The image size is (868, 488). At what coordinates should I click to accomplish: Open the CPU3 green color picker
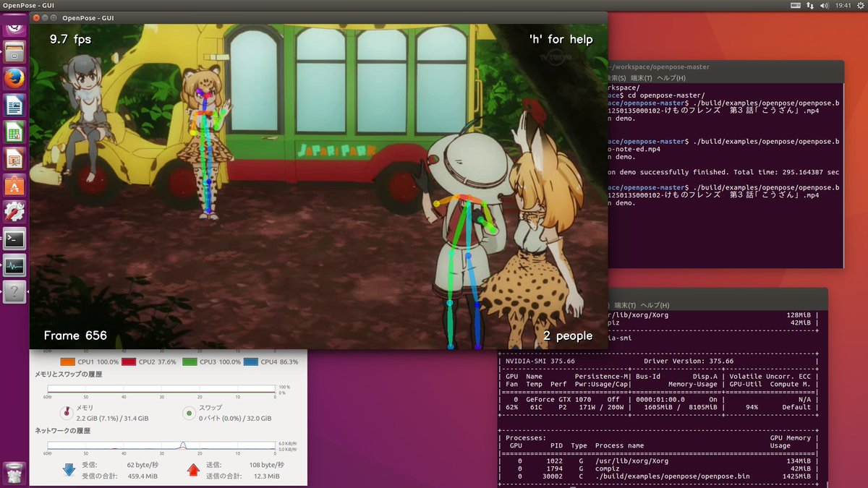click(191, 361)
